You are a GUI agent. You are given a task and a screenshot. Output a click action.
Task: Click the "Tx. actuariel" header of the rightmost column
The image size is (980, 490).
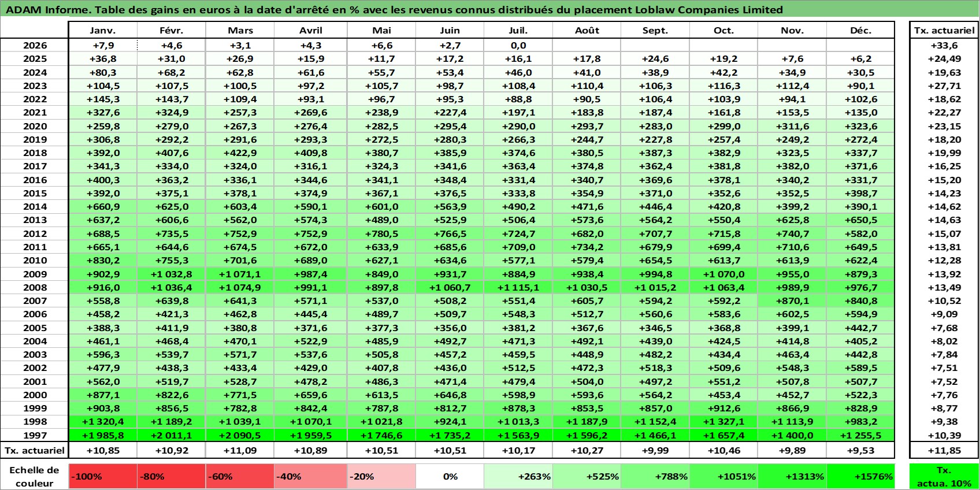click(944, 30)
